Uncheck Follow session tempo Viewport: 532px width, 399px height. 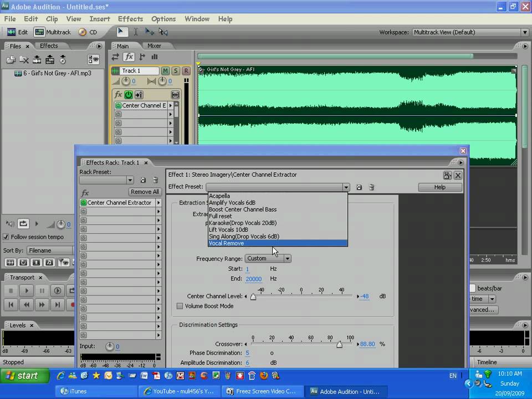point(6,237)
